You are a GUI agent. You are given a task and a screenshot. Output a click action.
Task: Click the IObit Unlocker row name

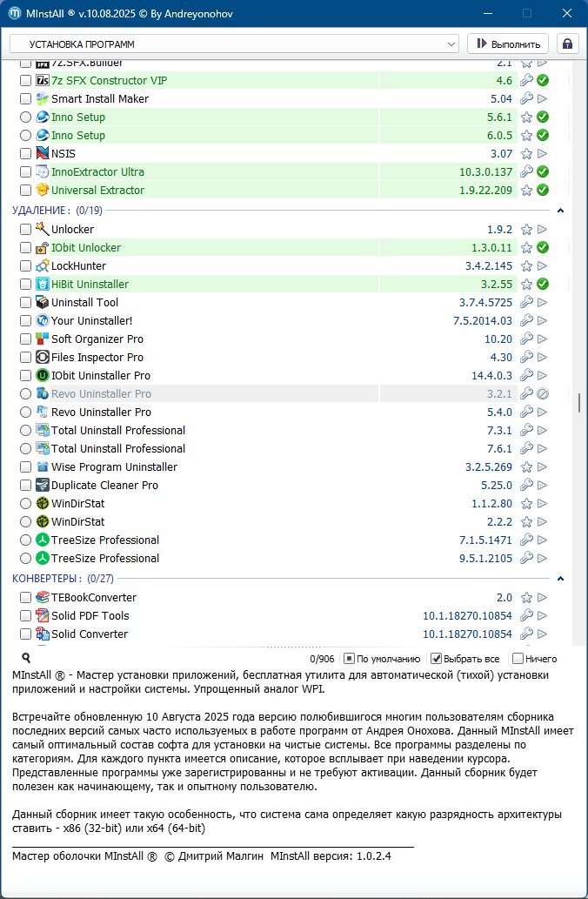[86, 248]
